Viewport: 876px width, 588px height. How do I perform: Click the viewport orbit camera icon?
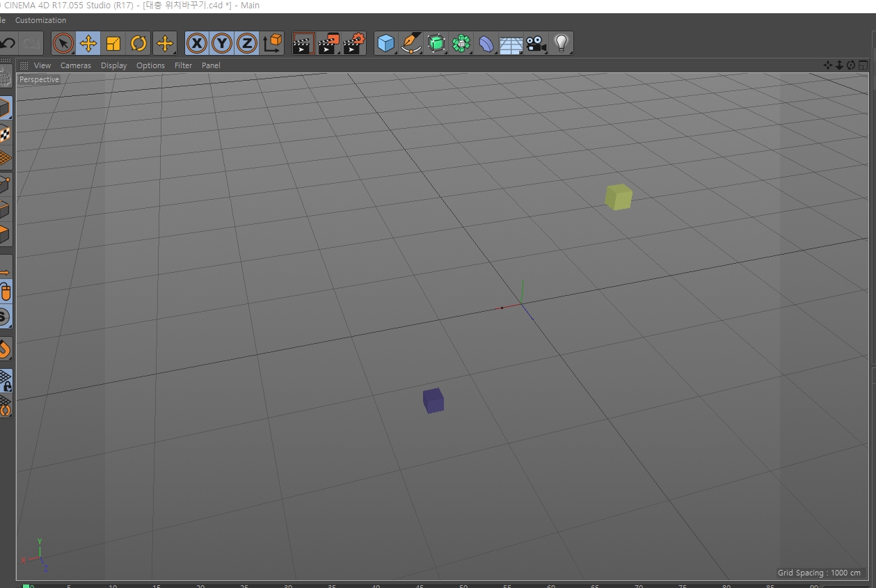851,65
